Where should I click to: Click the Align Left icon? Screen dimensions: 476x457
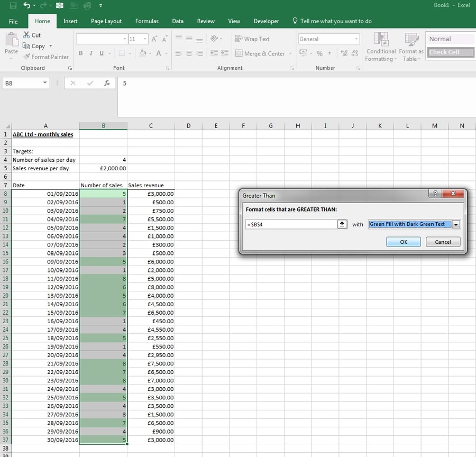click(x=179, y=53)
